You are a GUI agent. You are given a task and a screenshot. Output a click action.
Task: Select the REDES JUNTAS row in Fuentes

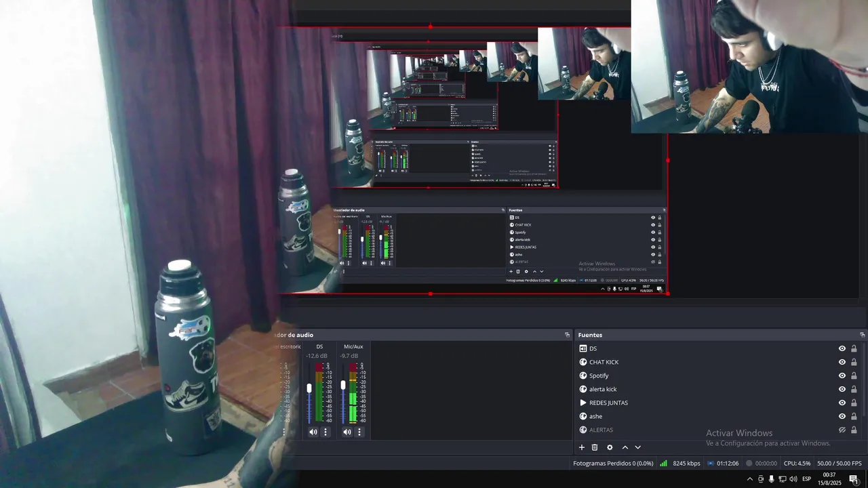click(x=717, y=403)
